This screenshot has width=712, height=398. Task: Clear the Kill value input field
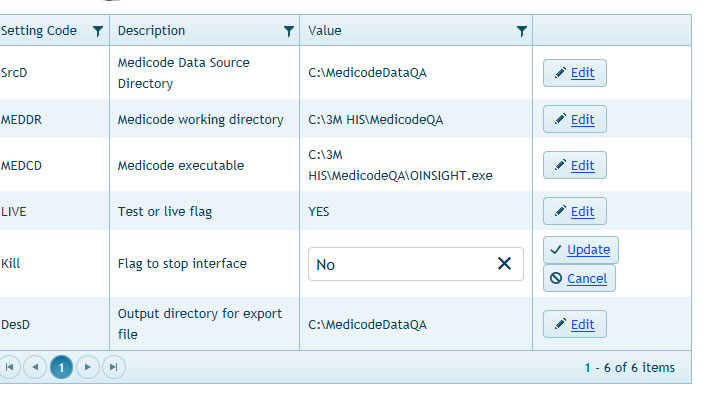click(x=504, y=264)
